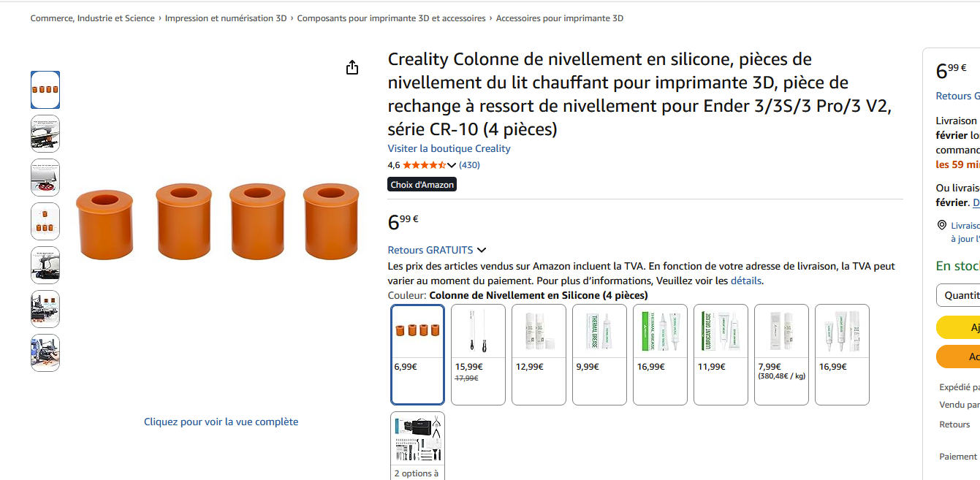Choose the 11,99€ lubricant grease variant
This screenshot has width=980, height=480.
click(721, 354)
